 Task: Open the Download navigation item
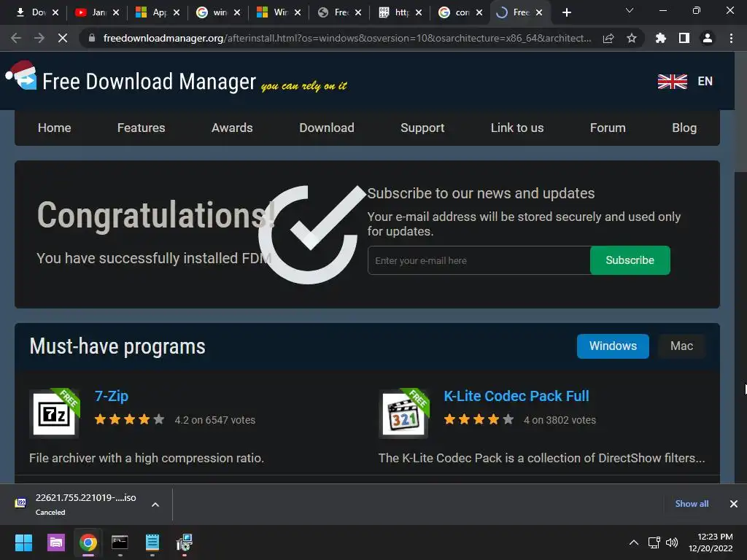point(327,128)
